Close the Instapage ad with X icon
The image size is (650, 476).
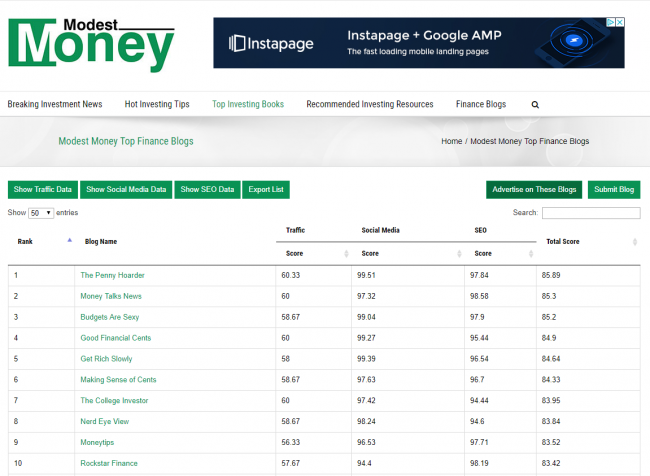pos(620,22)
